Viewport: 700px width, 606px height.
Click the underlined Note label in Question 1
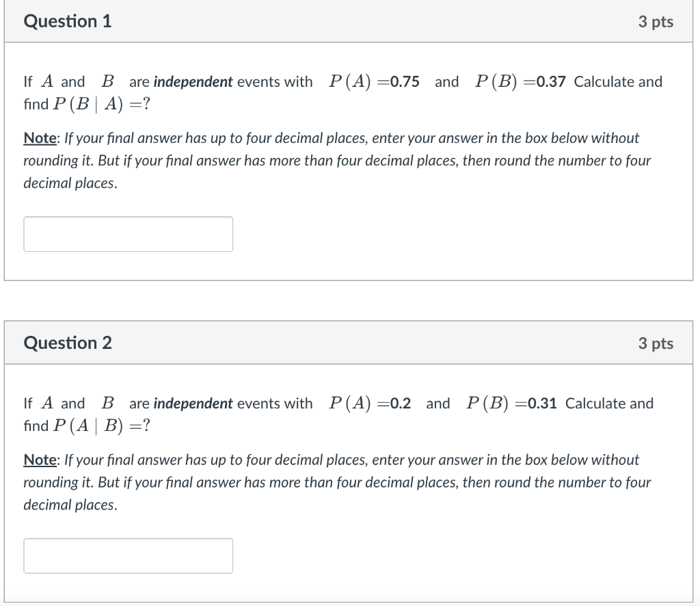coord(40,137)
